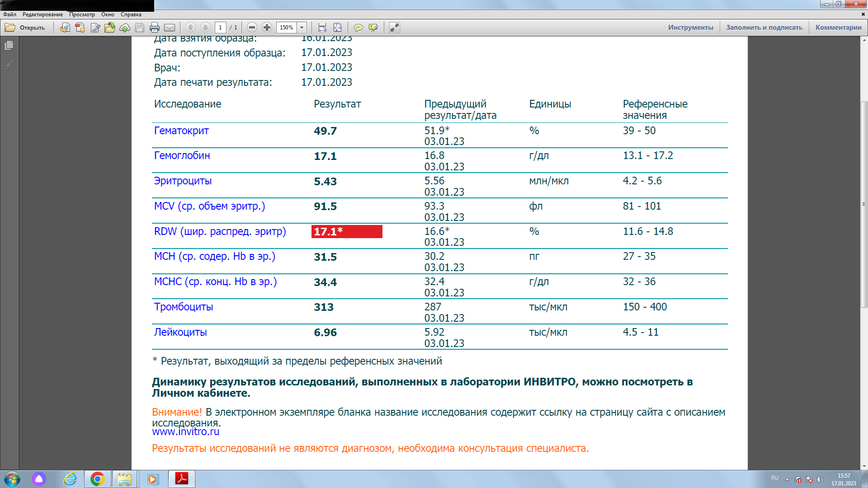
Task: Click the Adobe Reader taskbar icon
Action: click(182, 479)
